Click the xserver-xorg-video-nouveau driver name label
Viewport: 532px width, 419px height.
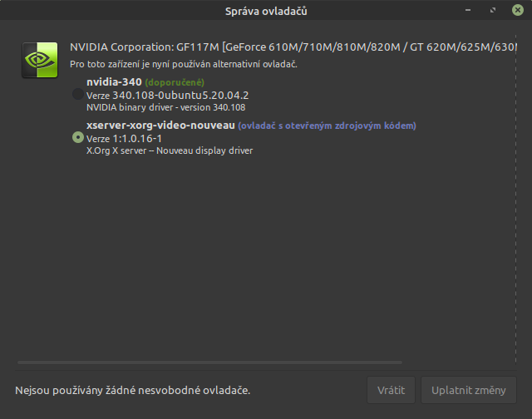point(160,126)
